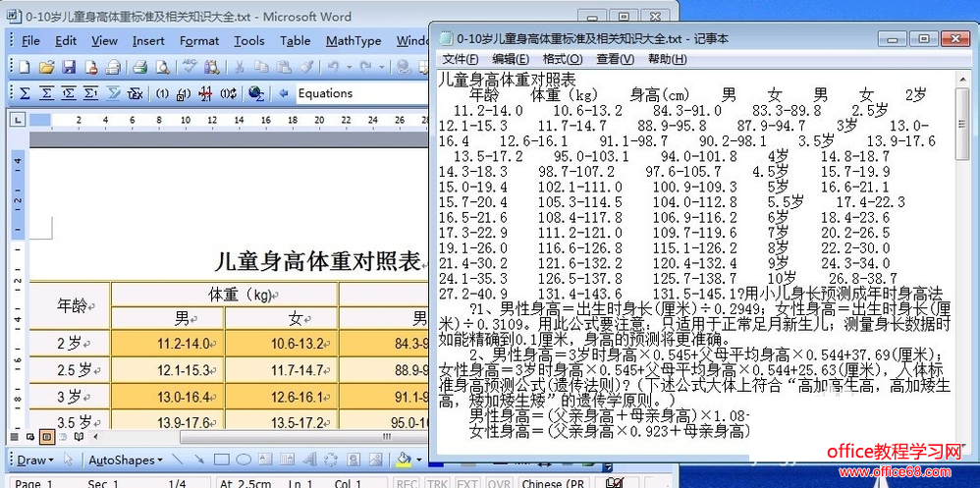Open Notepad's 文件(F) menu
Image resolution: width=980 pixels, height=488 pixels.
(461, 59)
